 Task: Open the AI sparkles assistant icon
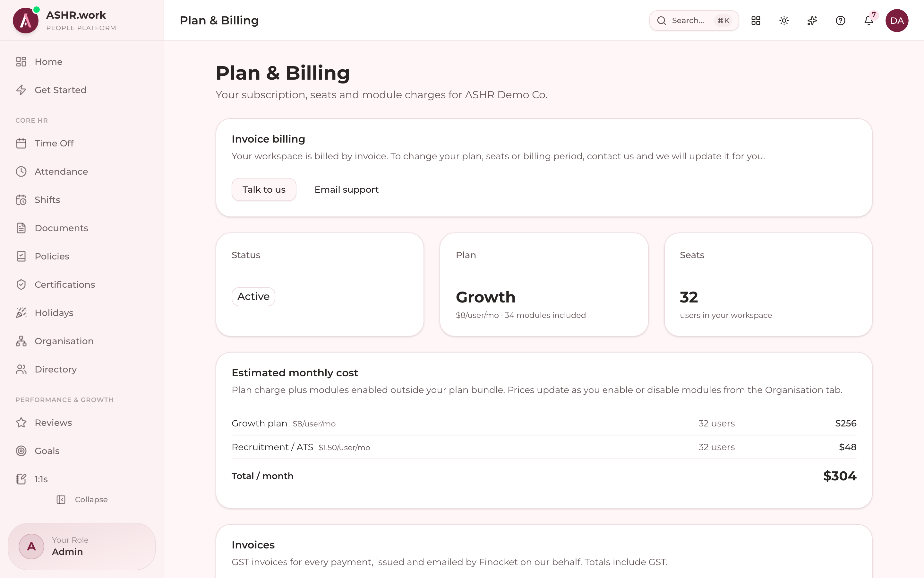pos(812,21)
